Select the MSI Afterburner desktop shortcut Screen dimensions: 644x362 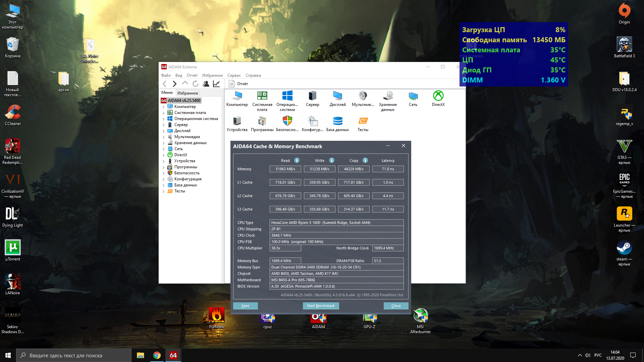point(420,321)
